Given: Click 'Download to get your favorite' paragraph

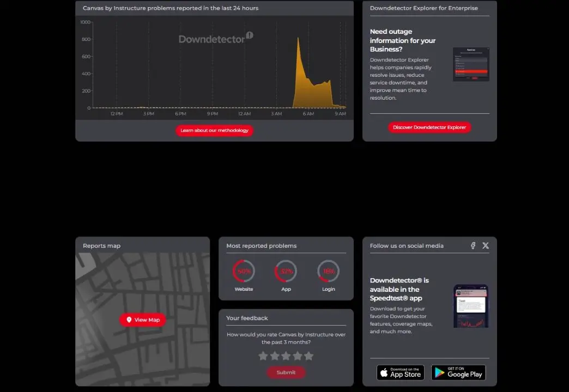Looking at the screenshot, I should [401, 320].
